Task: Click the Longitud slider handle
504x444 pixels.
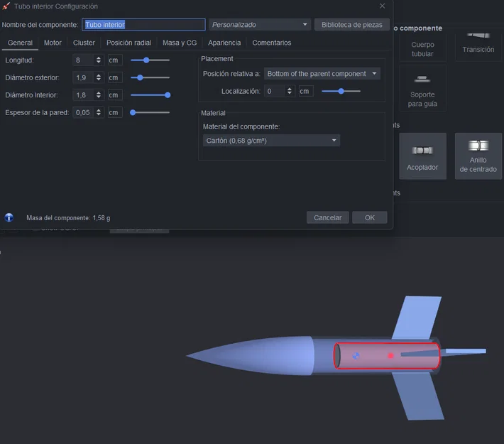Action: (x=146, y=60)
